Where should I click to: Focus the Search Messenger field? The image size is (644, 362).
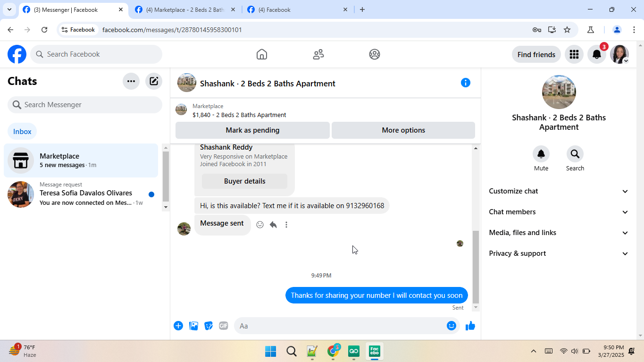tap(85, 105)
